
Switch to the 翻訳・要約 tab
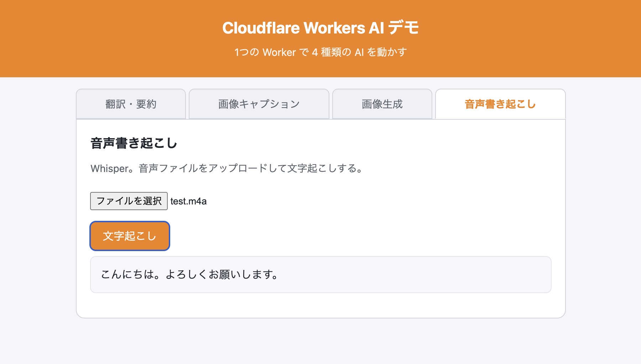(x=131, y=104)
